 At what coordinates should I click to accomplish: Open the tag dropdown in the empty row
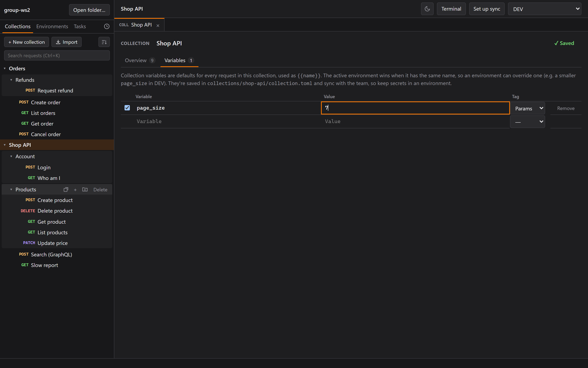coord(528,122)
